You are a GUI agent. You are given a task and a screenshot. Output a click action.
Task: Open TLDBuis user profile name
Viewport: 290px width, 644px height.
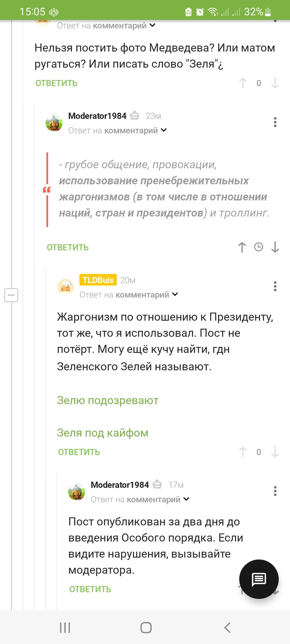(98, 280)
